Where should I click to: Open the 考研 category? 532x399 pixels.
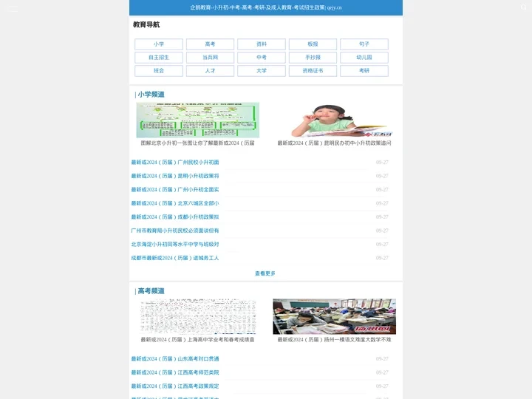364,71
